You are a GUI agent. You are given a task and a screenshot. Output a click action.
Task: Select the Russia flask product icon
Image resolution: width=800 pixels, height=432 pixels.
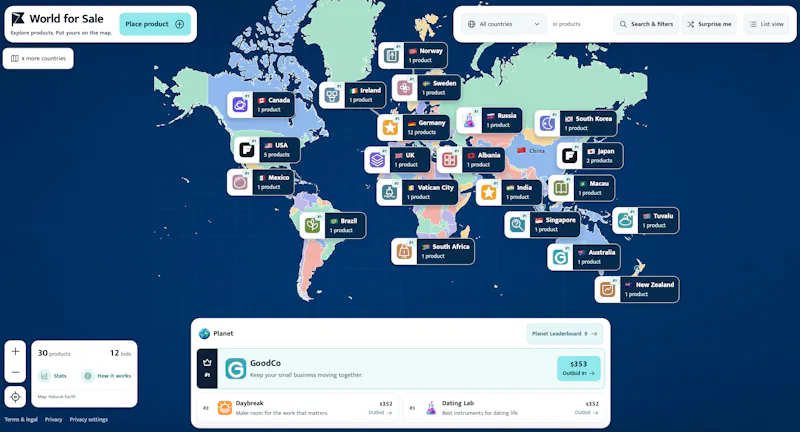(469, 120)
